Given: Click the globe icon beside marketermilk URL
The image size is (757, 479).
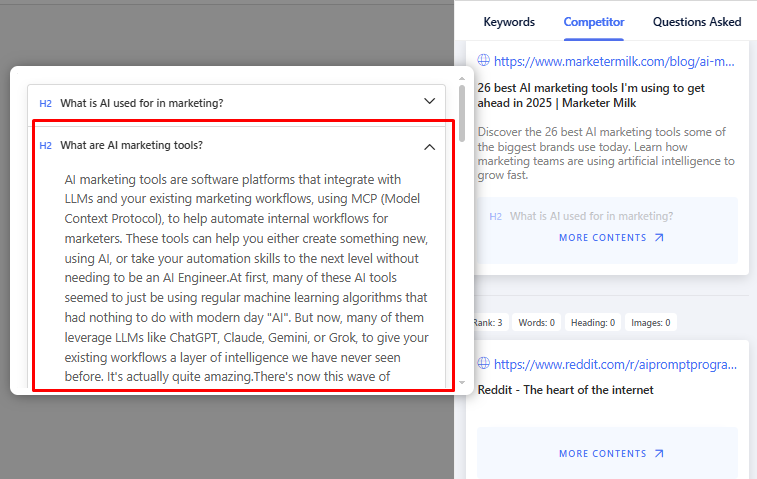Looking at the screenshot, I should coord(483,60).
